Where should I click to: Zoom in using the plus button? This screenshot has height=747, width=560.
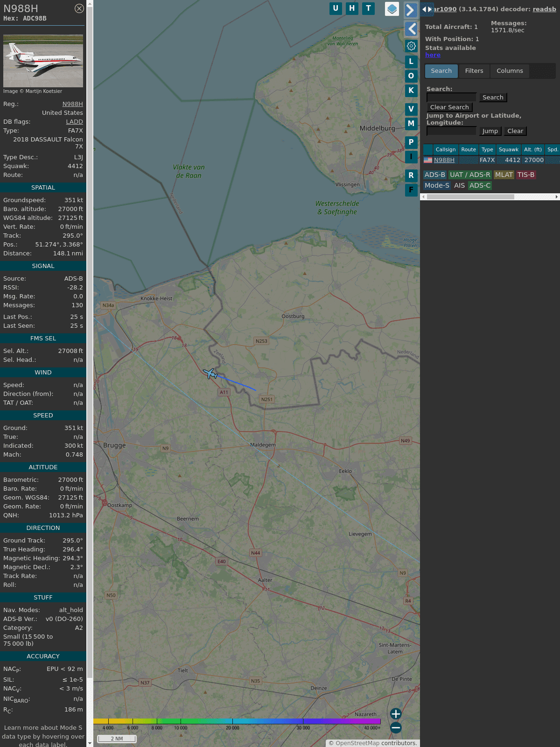[396, 714]
